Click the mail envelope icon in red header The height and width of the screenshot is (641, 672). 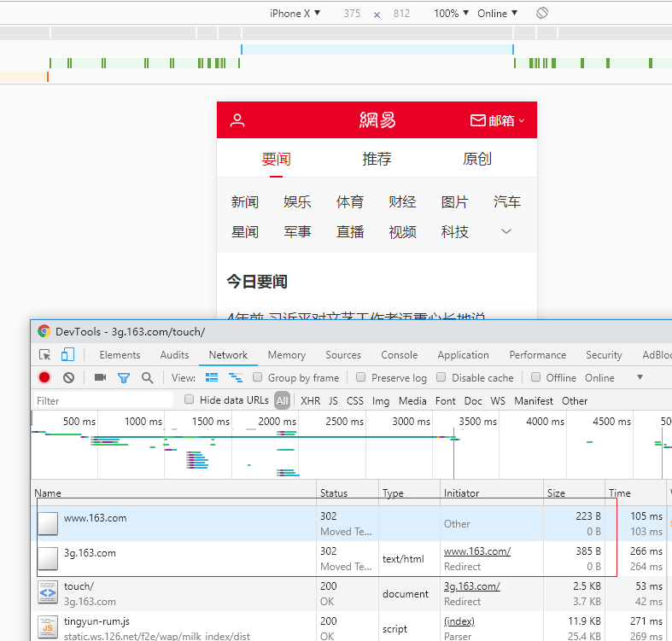tap(477, 120)
